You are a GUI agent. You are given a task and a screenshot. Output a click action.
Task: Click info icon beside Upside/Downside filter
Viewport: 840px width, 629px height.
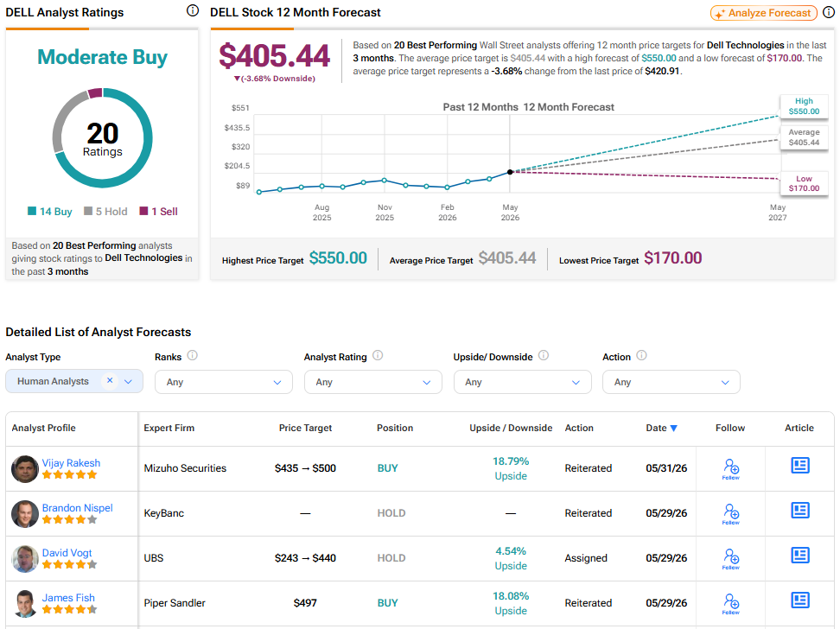544,355
